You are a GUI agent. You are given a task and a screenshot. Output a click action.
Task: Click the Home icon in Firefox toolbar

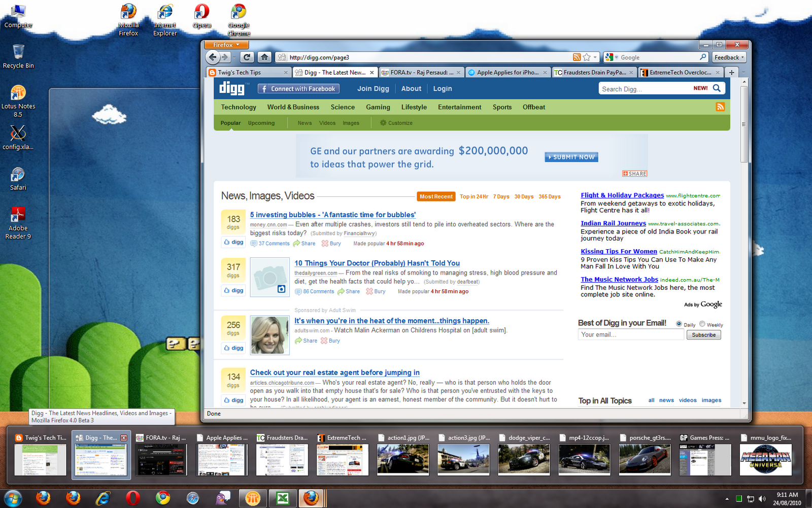(x=264, y=57)
